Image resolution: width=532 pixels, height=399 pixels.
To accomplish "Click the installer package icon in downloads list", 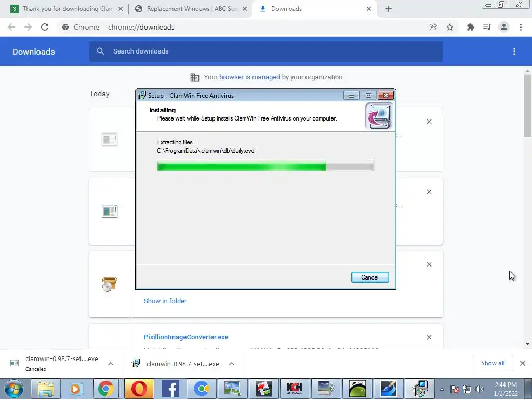I will 109,284.
